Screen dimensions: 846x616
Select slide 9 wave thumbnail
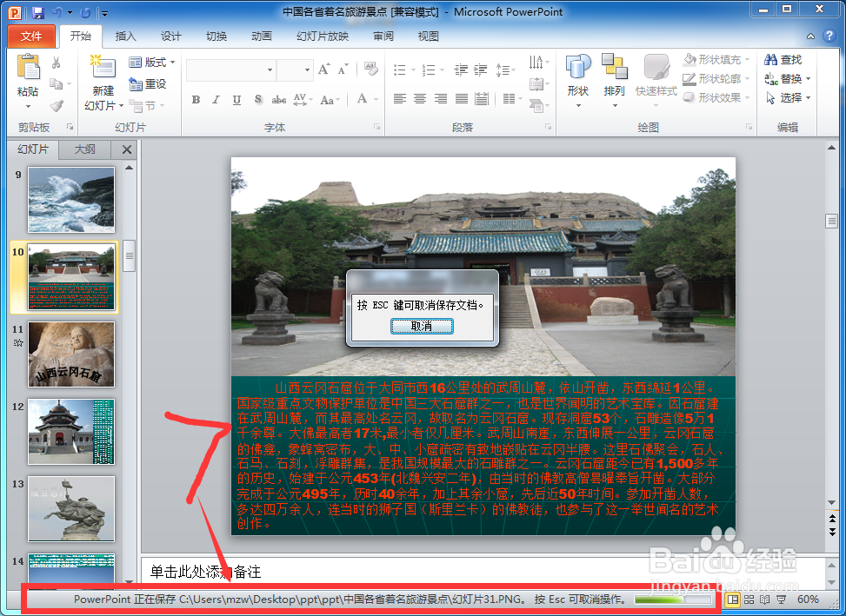(x=71, y=200)
